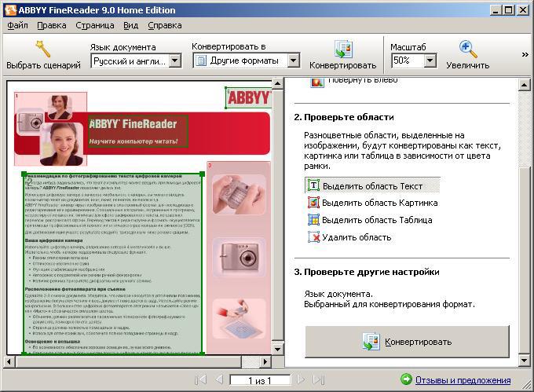Image resolution: width=534 pixels, height=392 pixels.
Task: Click the heading 2. Проверьте области
Action: [x=344, y=117]
